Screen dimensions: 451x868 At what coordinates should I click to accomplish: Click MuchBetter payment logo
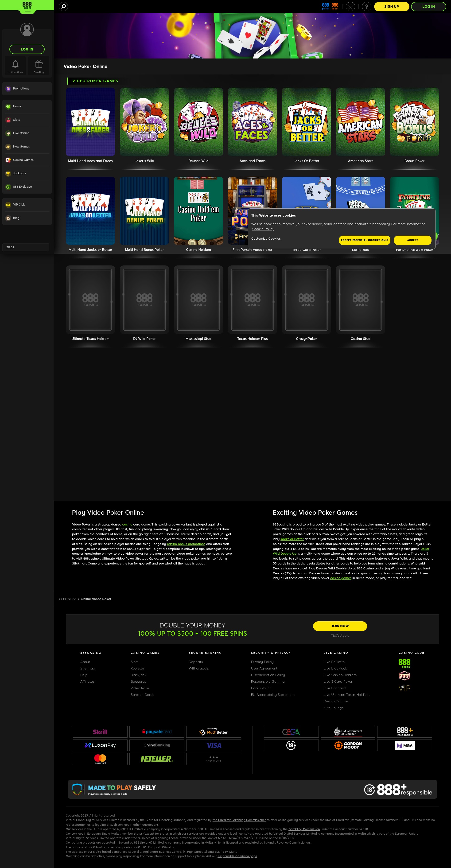point(214,732)
